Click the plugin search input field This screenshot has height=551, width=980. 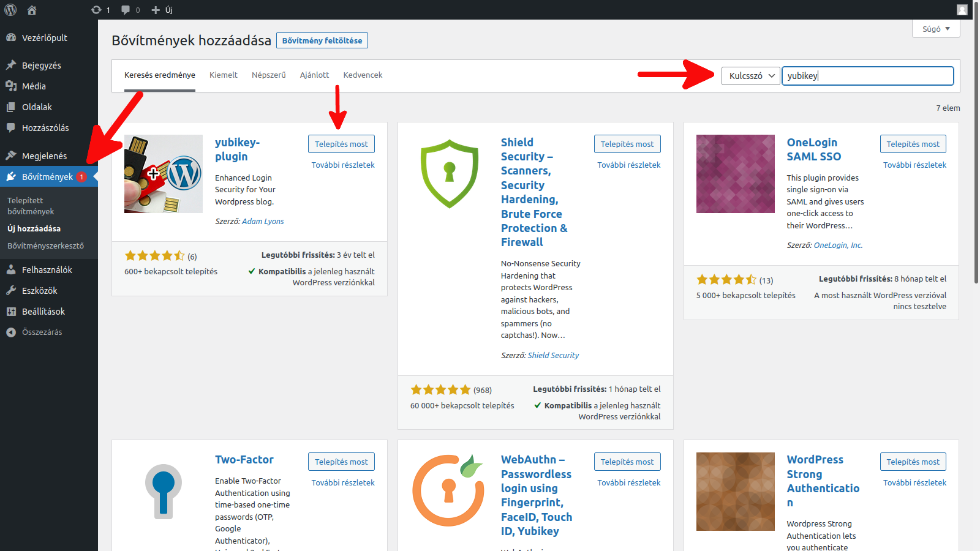click(x=867, y=76)
